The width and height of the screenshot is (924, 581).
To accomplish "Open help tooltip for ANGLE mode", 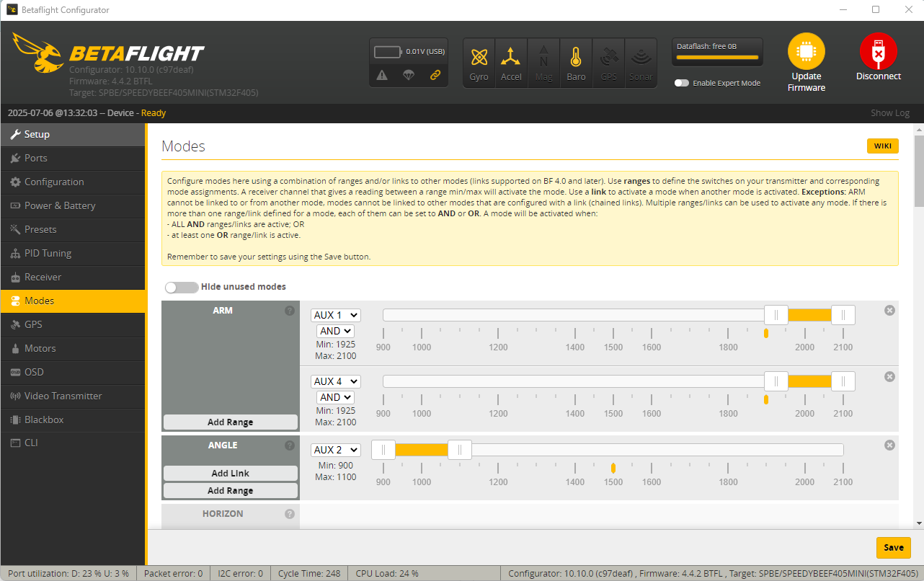I will click(290, 445).
